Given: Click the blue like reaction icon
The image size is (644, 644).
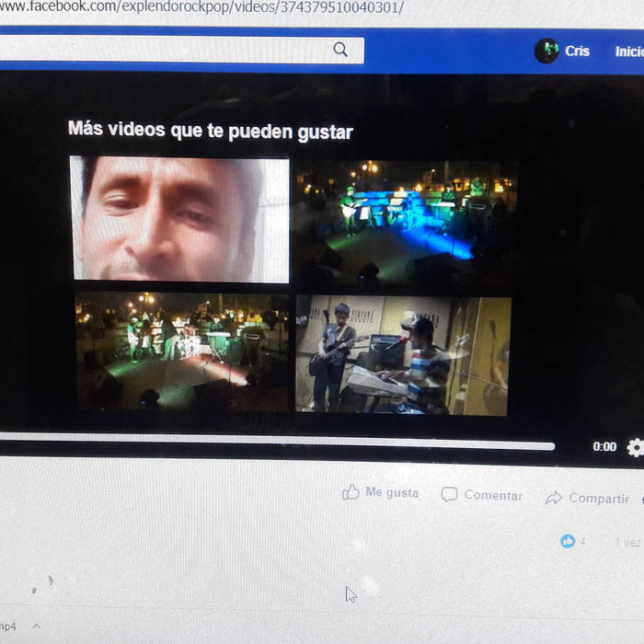Looking at the screenshot, I should (x=568, y=541).
